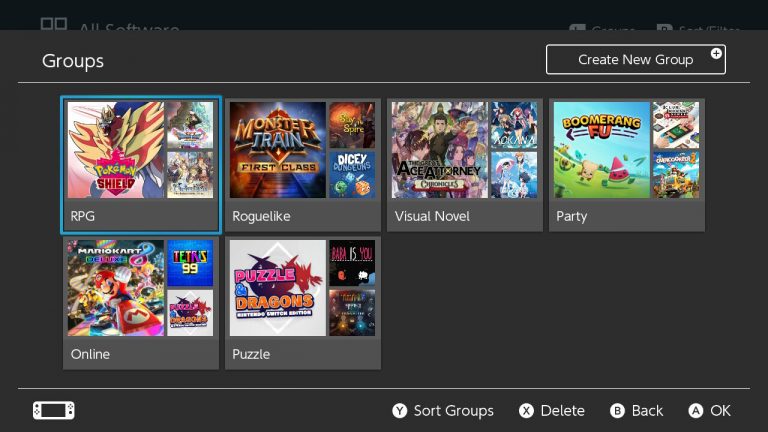Open the Roguelike group
The height and width of the screenshot is (432, 768).
coord(303,165)
